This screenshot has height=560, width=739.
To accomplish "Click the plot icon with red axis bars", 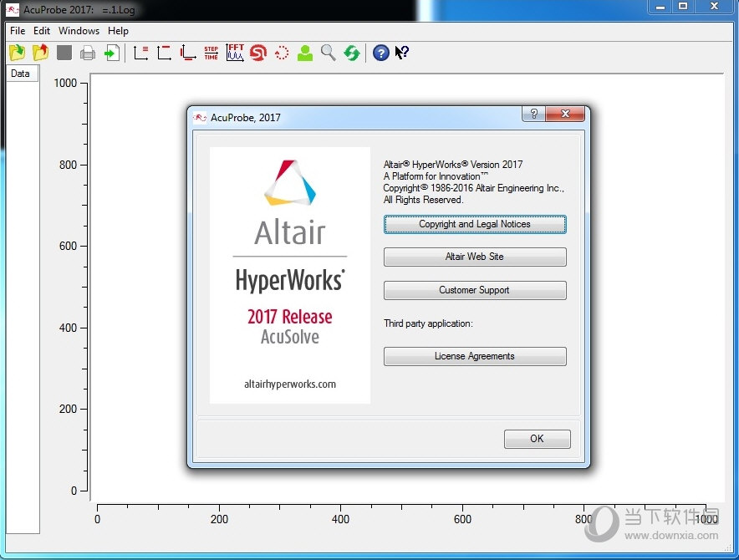I will (188, 53).
